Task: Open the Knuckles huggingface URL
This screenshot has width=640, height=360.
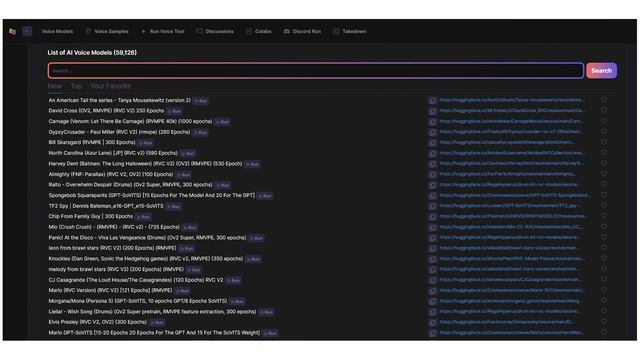Action: click(x=512, y=259)
